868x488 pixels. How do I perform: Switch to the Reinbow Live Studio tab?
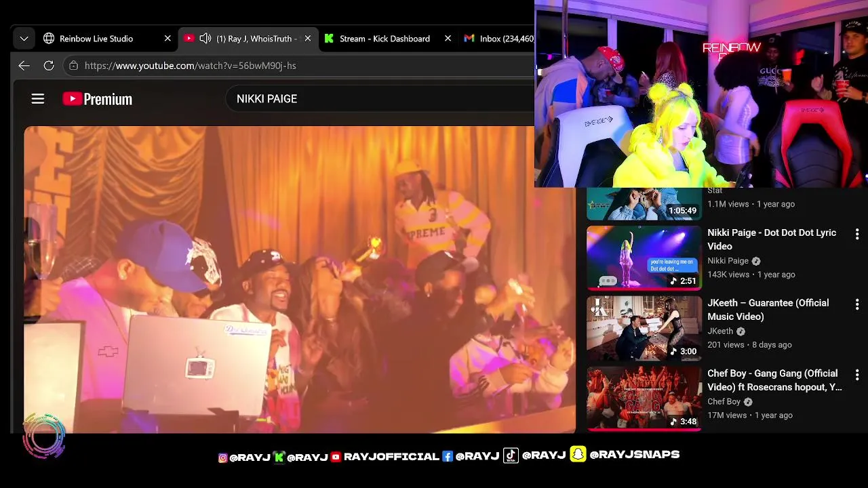click(x=96, y=39)
